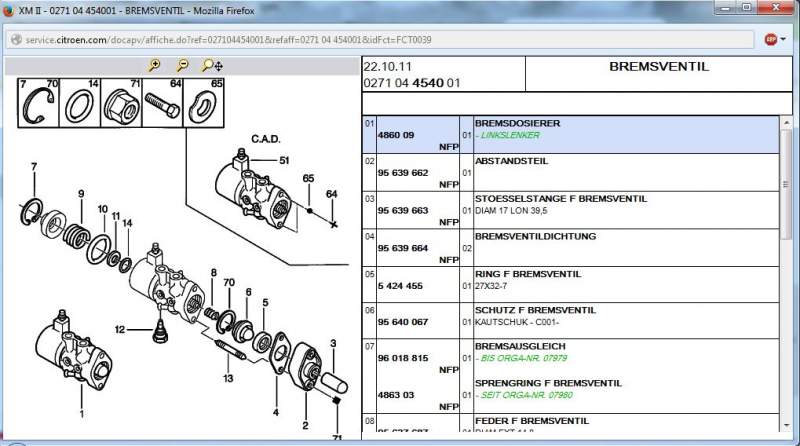Click the KAUTSCHUK - C001- description
800x446 pixels.
point(517,322)
